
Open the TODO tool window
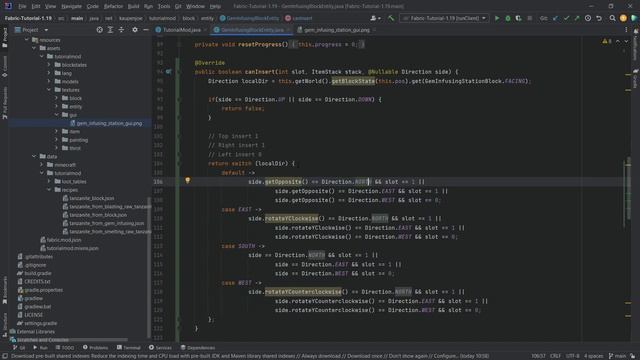coord(64,348)
